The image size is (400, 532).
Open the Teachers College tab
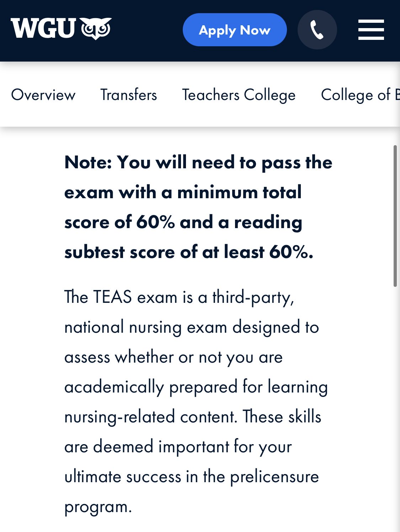click(239, 95)
